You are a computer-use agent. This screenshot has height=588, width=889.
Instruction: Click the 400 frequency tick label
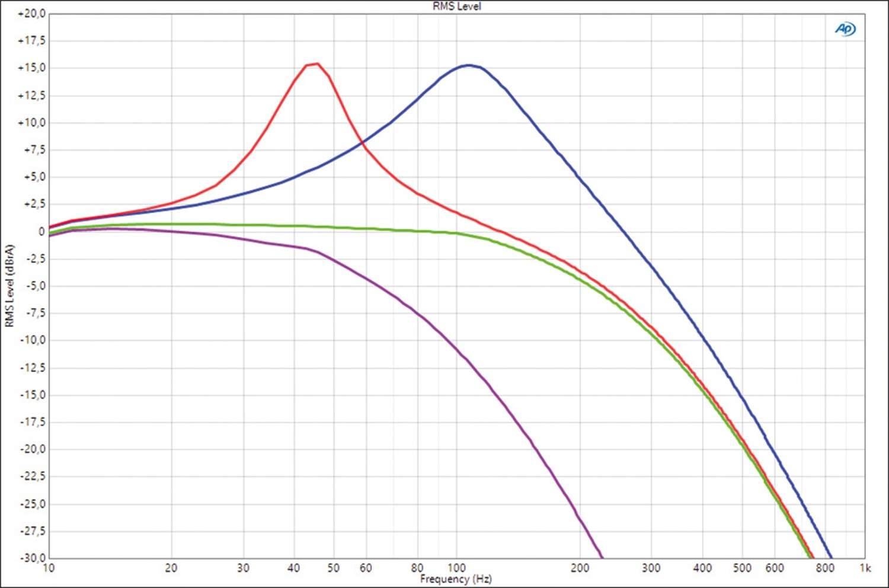pos(702,568)
